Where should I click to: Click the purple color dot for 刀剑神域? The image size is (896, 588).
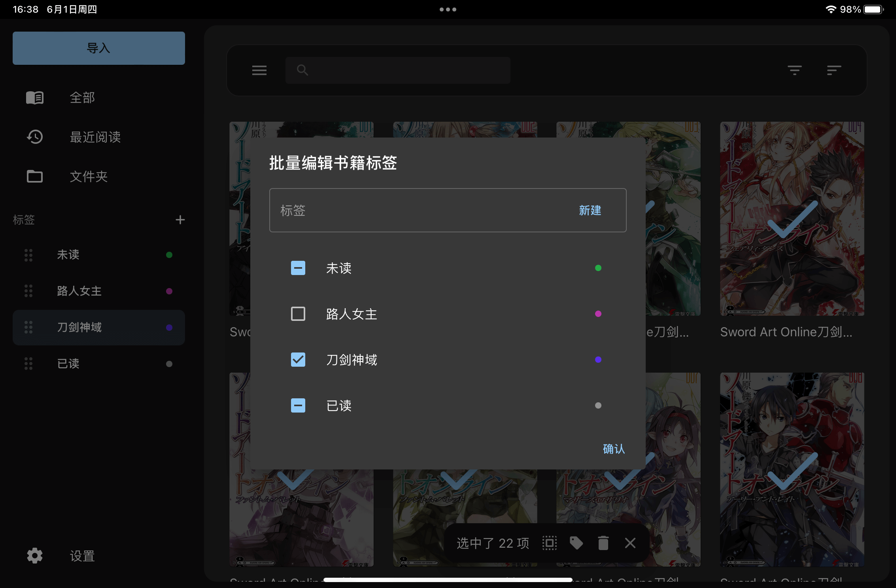click(x=598, y=360)
